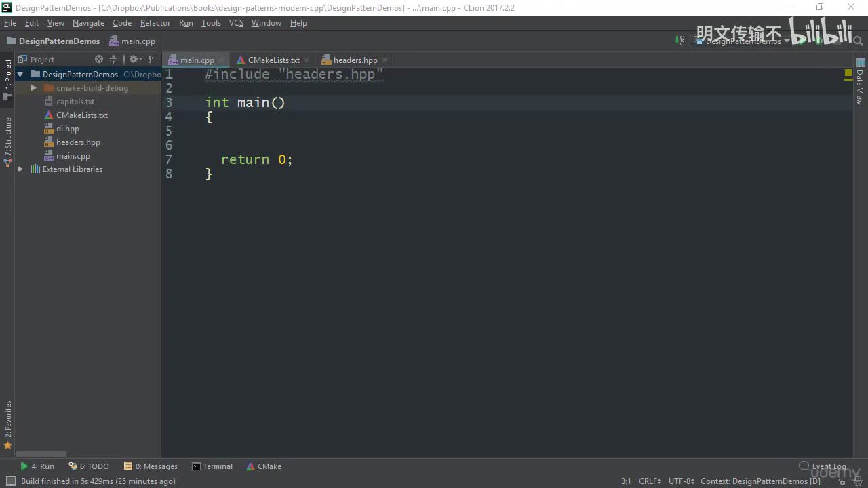Open the run configuration dropdown
This screenshot has width=868, height=488.
[743, 41]
